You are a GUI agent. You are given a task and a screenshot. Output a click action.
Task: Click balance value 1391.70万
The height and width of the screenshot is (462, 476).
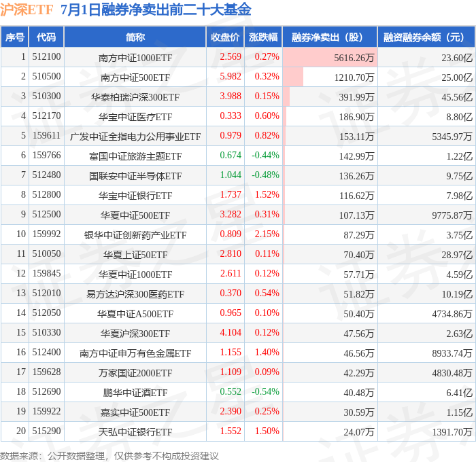click(x=452, y=432)
